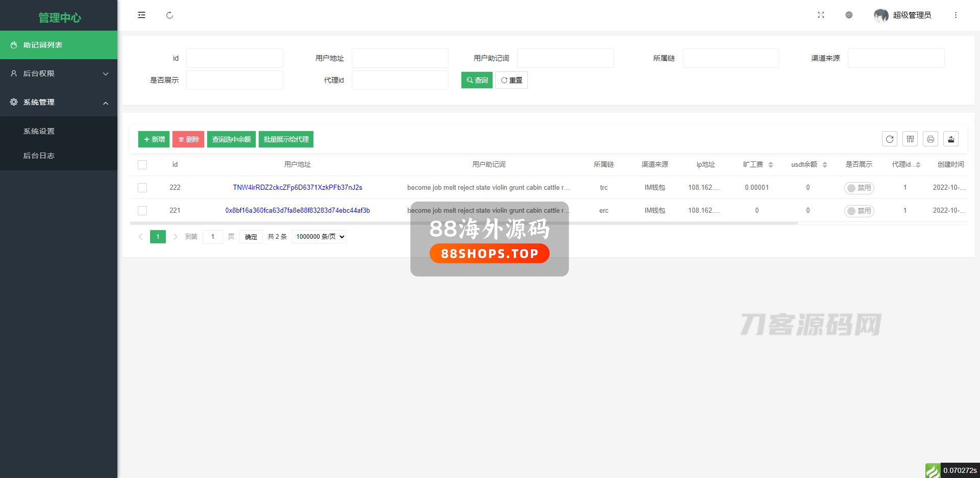Open the TNW4irRDZ2ckcZFp6D6371XzkPFb37nJ2s address link
980x478 pixels.
pyautogui.click(x=298, y=187)
